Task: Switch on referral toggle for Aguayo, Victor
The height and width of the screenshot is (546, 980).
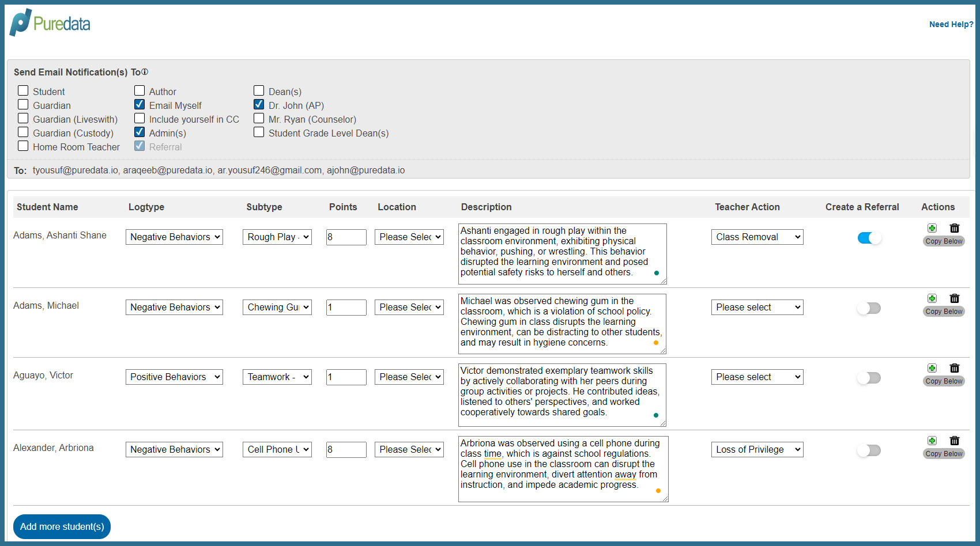Action: pyautogui.click(x=869, y=378)
